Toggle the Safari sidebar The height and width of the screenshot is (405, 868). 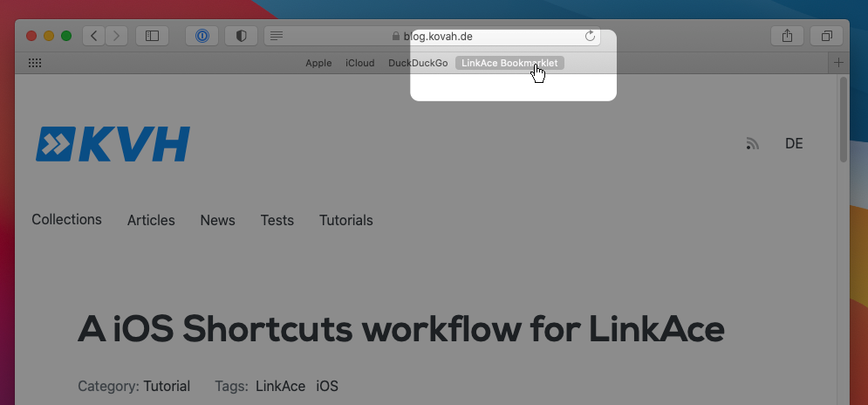(x=152, y=36)
